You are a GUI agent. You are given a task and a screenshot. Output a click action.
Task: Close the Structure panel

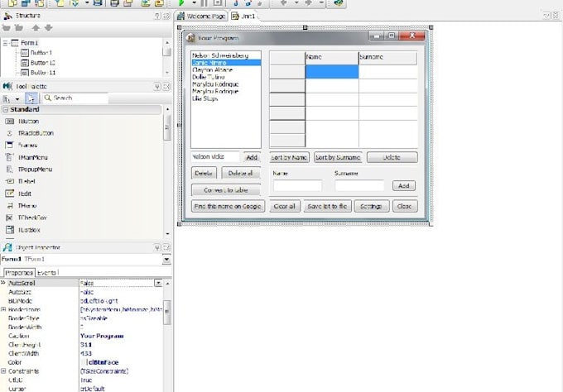[x=166, y=16]
